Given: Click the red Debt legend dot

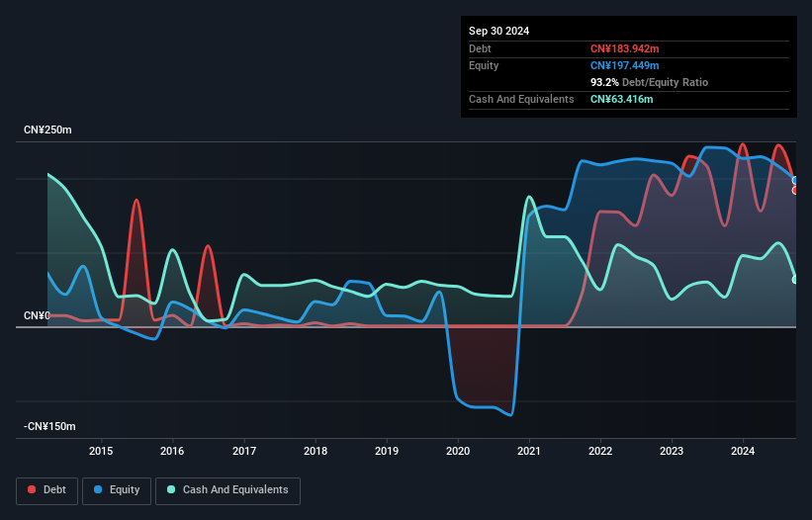Looking at the screenshot, I should pyautogui.click(x=32, y=489).
